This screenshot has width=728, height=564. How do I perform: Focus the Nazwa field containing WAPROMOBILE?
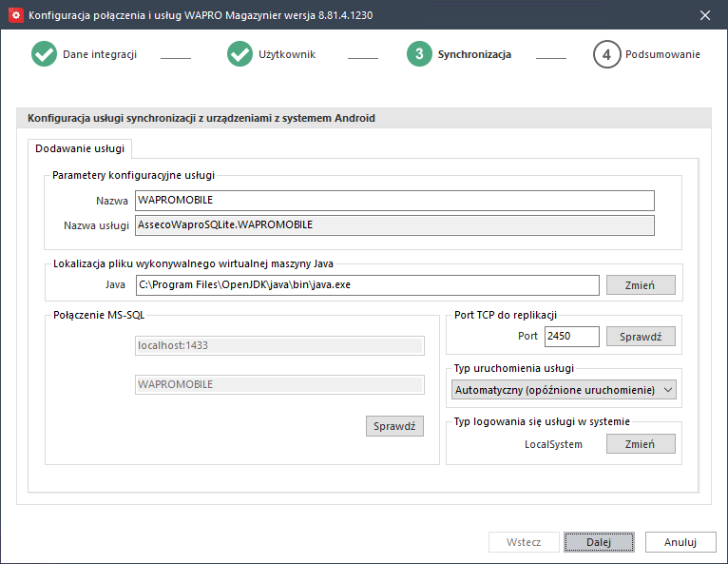tap(394, 201)
